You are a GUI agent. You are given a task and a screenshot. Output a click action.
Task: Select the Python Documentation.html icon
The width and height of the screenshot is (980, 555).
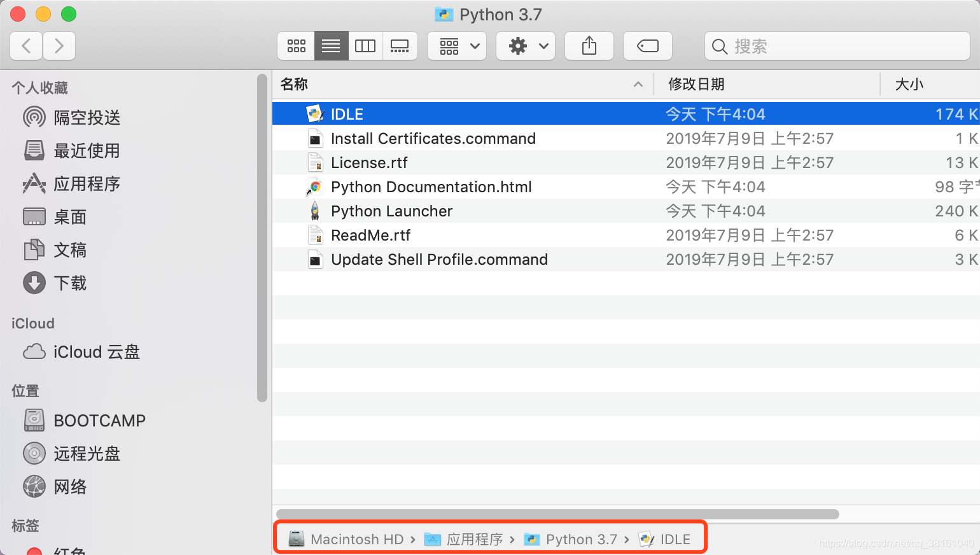(x=314, y=186)
